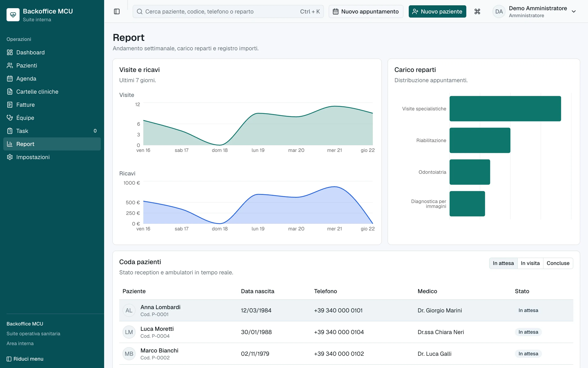Click the Dashboard grid icon
Image resolution: width=588 pixels, height=368 pixels.
click(10, 52)
